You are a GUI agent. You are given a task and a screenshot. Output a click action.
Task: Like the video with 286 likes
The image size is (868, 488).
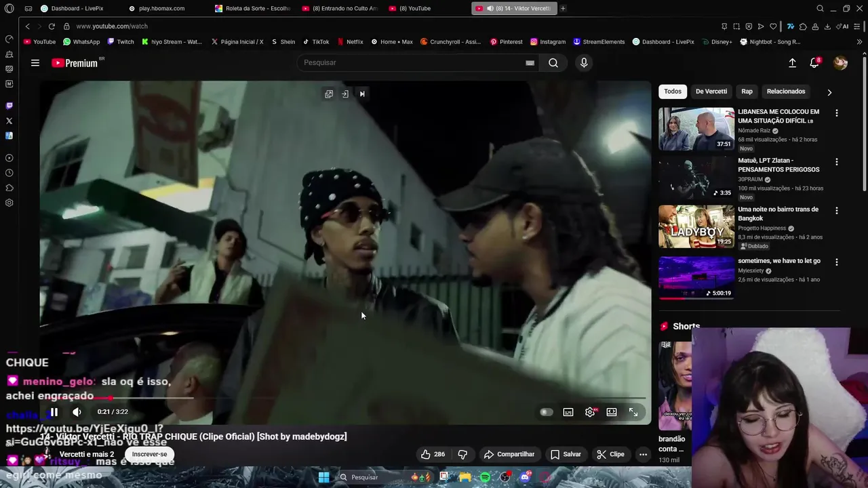(x=433, y=454)
